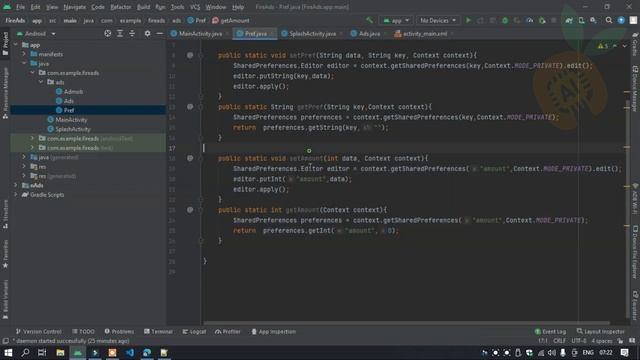Click the Windows taskbar search icon

(x=25, y=353)
